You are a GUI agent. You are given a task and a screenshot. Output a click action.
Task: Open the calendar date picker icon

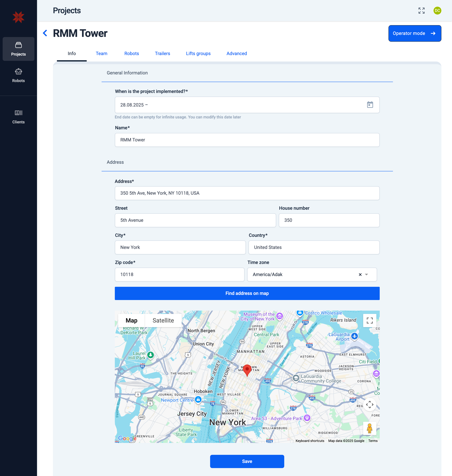[x=370, y=105]
